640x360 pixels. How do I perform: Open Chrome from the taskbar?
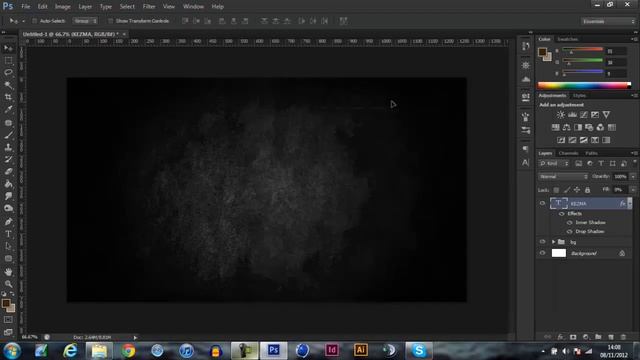coord(128,351)
